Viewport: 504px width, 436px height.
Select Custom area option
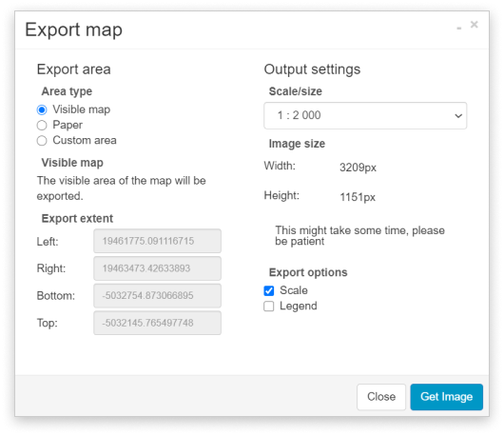pyautogui.click(x=42, y=141)
